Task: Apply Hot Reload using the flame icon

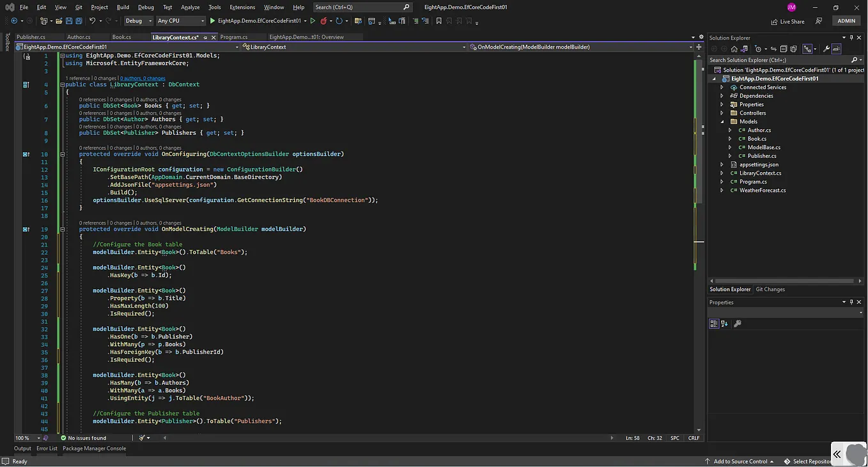Action: [325, 20]
